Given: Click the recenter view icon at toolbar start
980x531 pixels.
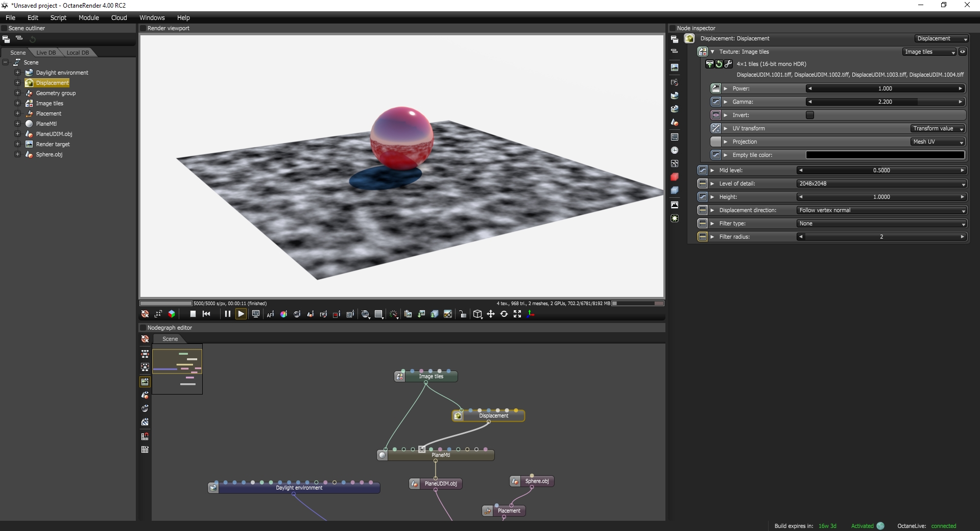Looking at the screenshot, I should tap(145, 314).
